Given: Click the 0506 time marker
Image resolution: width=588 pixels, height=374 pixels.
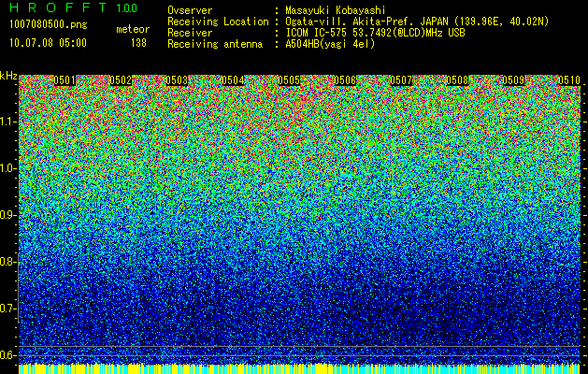Looking at the screenshot, I should pyautogui.click(x=345, y=80).
